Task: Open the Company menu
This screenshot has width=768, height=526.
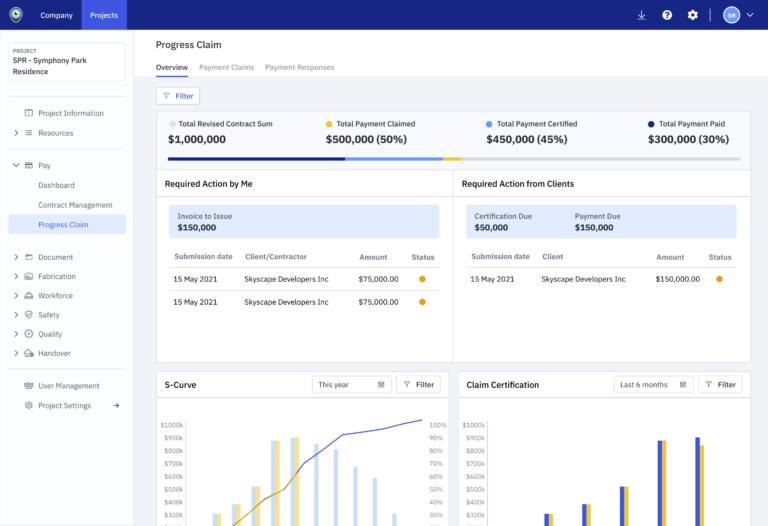Action: [x=56, y=15]
